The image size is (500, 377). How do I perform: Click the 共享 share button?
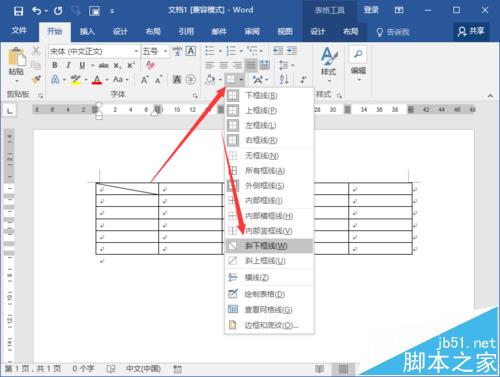coord(471,31)
